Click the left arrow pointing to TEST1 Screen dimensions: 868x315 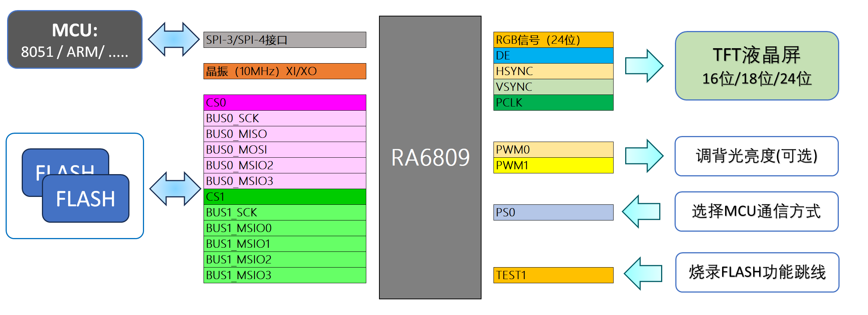pyautogui.click(x=643, y=274)
